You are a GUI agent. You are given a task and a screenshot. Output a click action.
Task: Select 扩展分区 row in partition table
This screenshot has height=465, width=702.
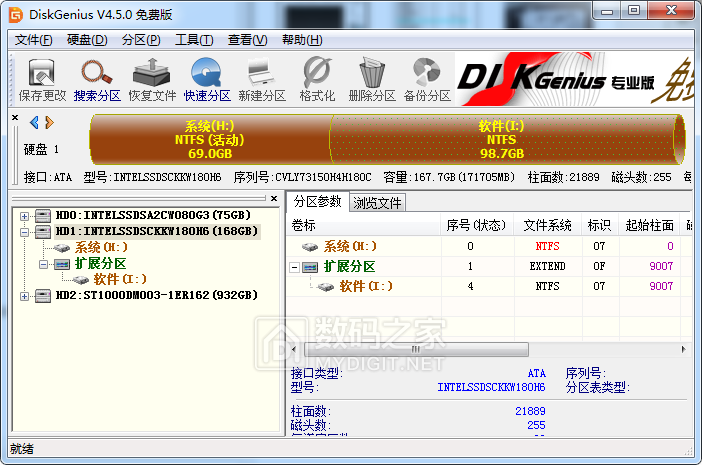tap(489, 266)
